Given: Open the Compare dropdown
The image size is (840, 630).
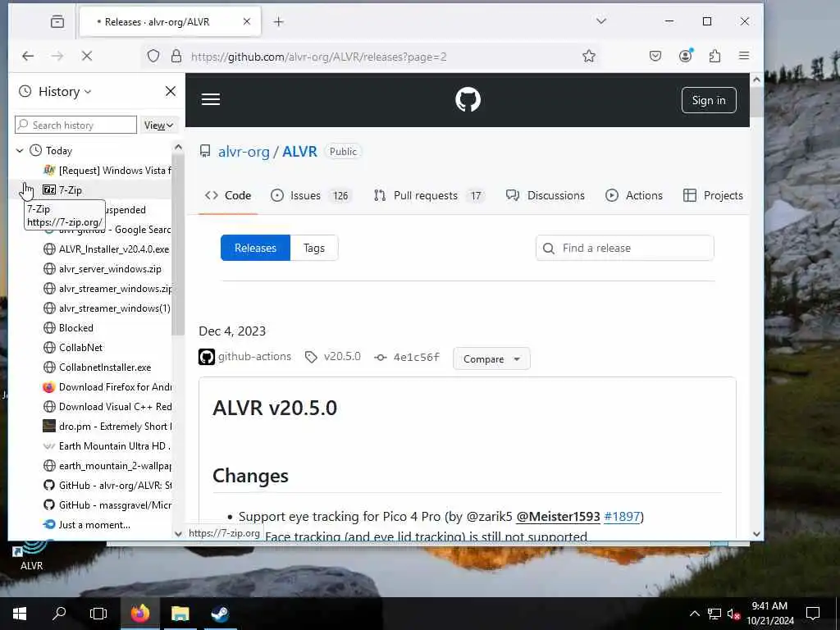Looking at the screenshot, I should click(x=492, y=359).
